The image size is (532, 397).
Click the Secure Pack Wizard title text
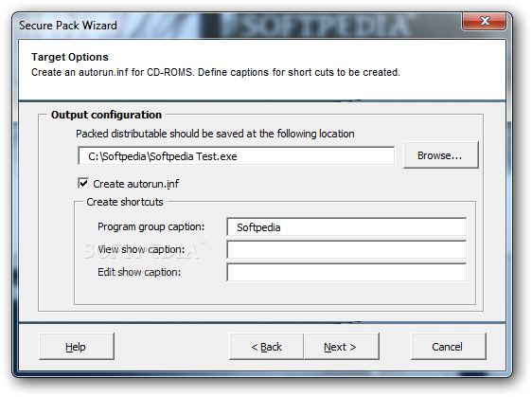[x=68, y=26]
